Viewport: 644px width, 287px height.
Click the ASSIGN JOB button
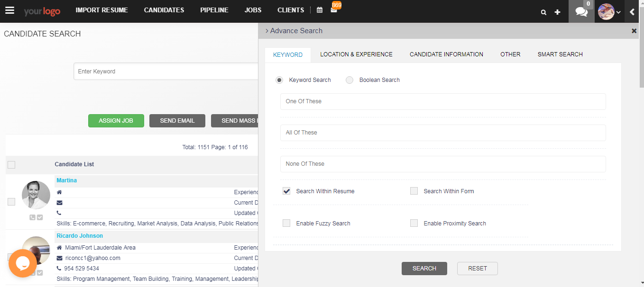(x=116, y=121)
